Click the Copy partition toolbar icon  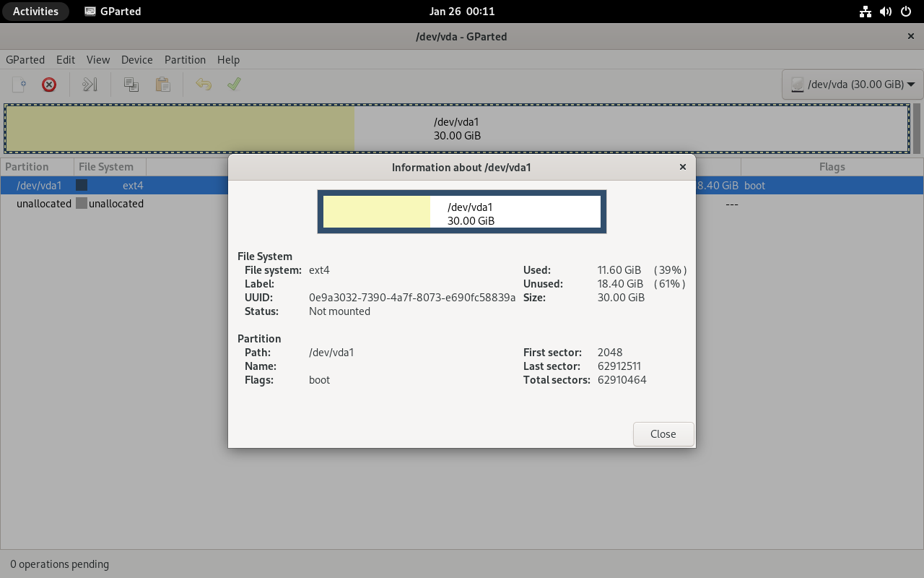131,85
